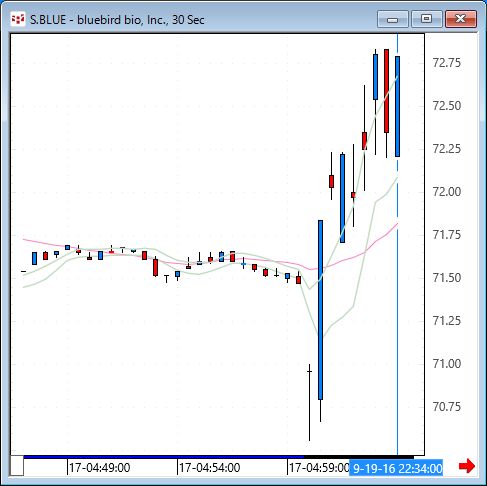This screenshot has height=486, width=487.
Task: Click the highlighted 9-19-16 22:34:00 cursor label
Action: tap(396, 468)
